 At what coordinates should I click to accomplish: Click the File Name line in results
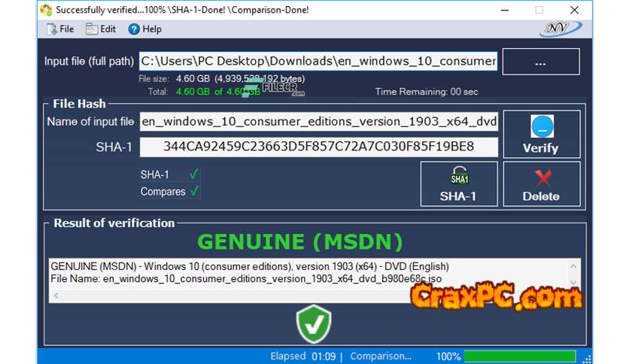[246, 278]
